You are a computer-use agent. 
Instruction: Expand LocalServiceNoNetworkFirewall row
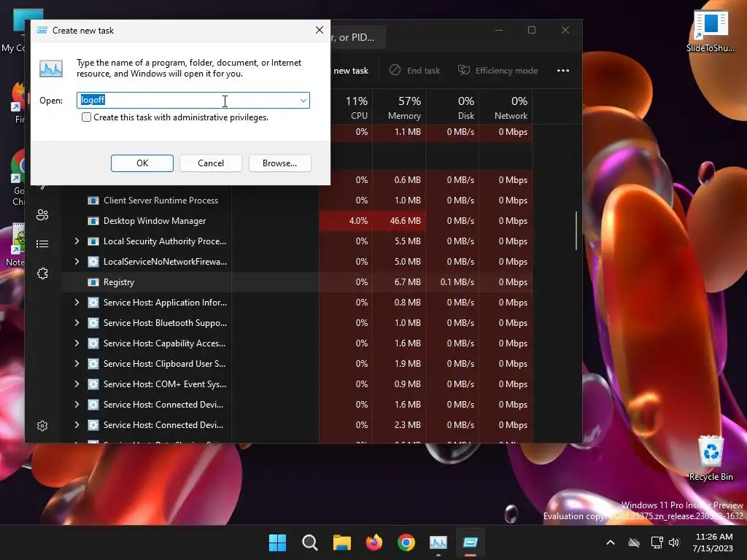pos(77,262)
